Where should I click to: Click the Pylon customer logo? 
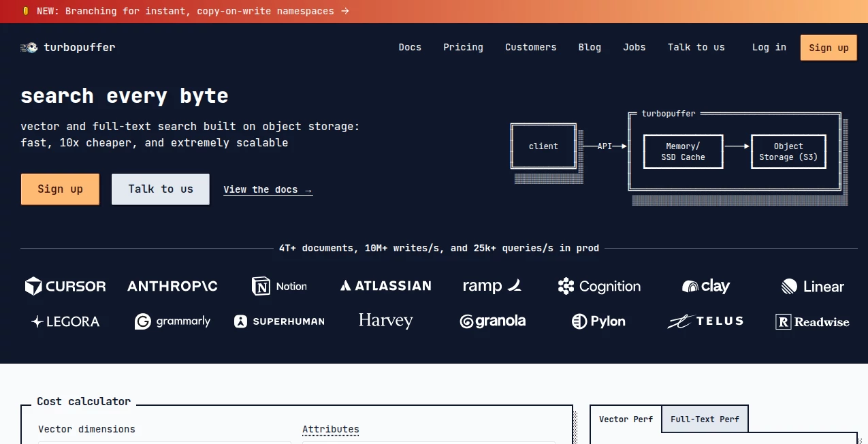(599, 321)
